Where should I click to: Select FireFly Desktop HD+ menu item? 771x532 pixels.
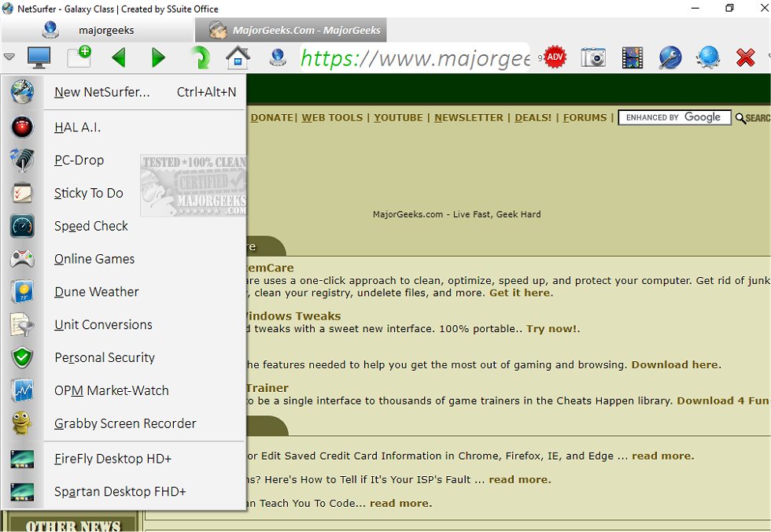[x=145, y=459]
